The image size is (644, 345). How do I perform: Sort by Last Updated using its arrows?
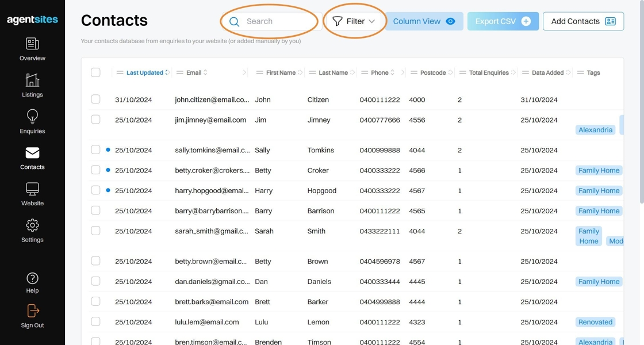(167, 72)
